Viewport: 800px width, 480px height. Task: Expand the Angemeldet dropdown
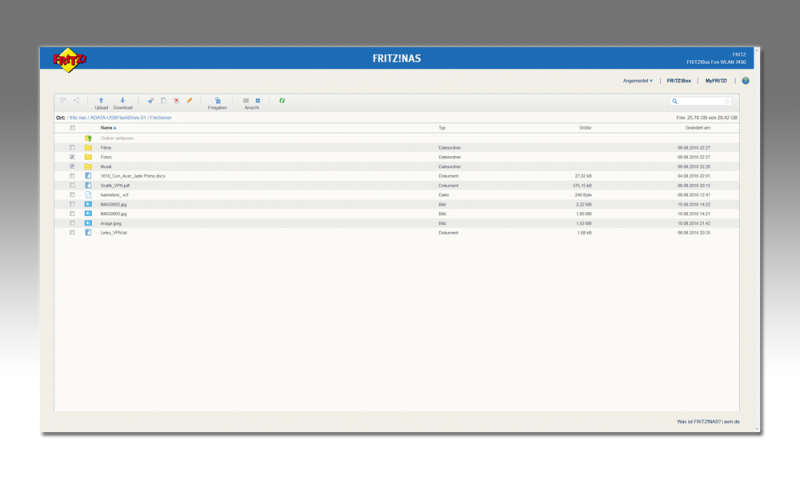[x=637, y=81]
